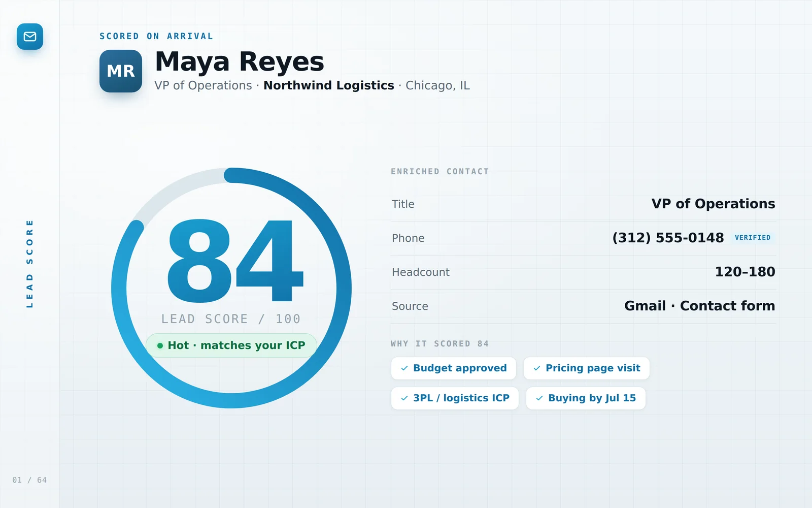Click the phone number (312) 555-0148
Screen dimensions: 812x508
[x=668, y=238]
